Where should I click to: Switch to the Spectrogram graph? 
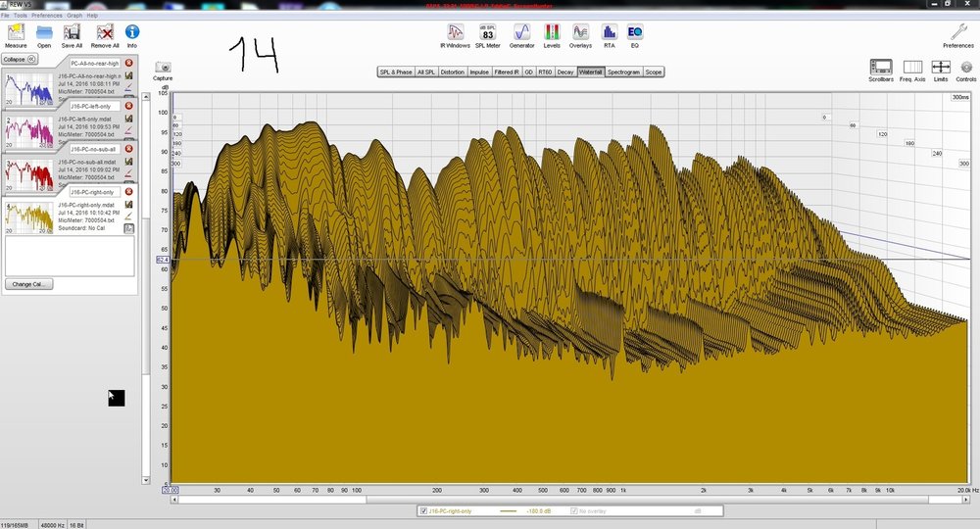click(x=623, y=72)
